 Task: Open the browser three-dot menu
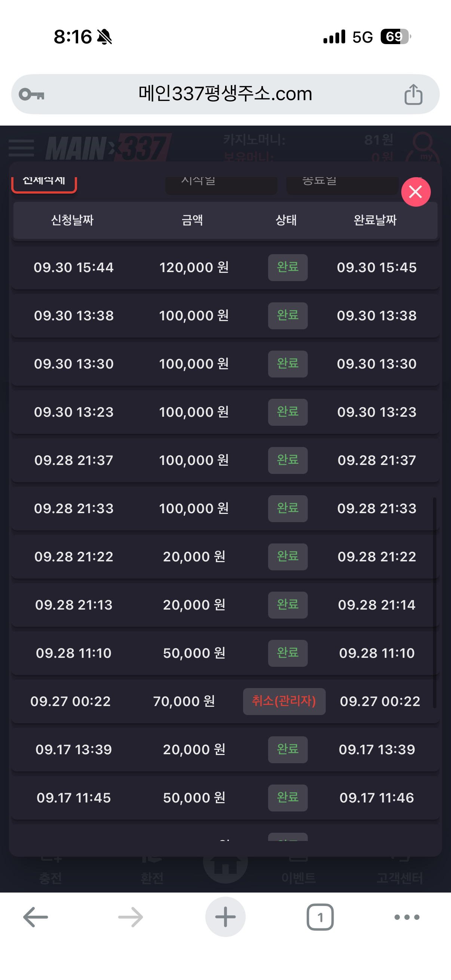point(406,917)
